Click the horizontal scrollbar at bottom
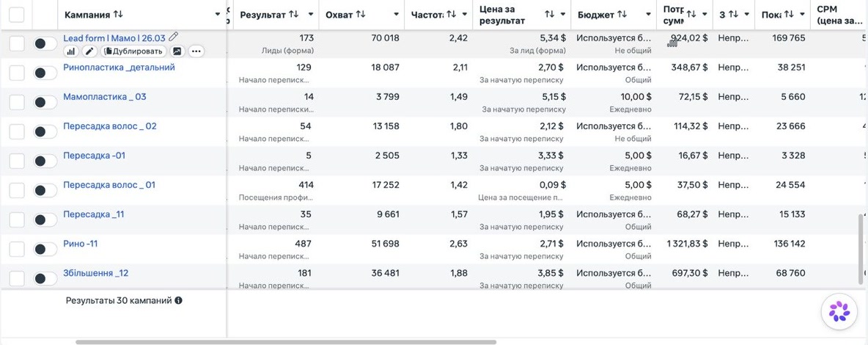868x345 pixels. [286, 342]
